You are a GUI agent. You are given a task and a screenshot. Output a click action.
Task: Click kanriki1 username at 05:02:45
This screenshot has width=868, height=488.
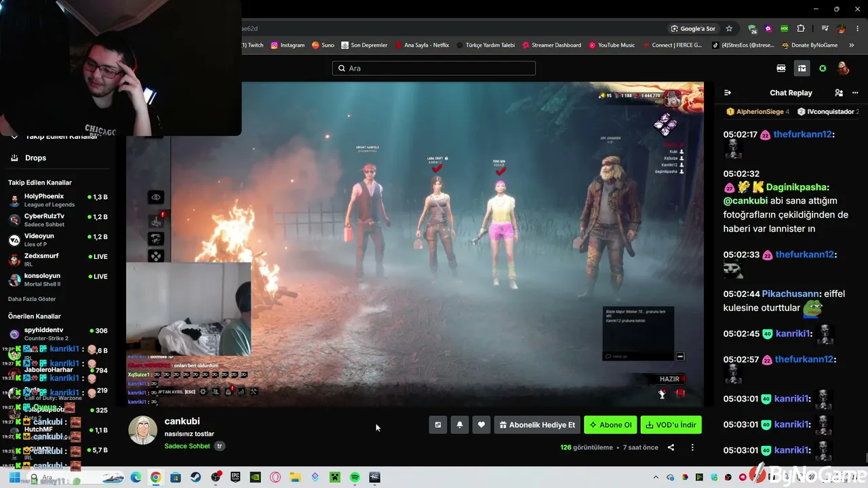pyautogui.click(x=792, y=333)
